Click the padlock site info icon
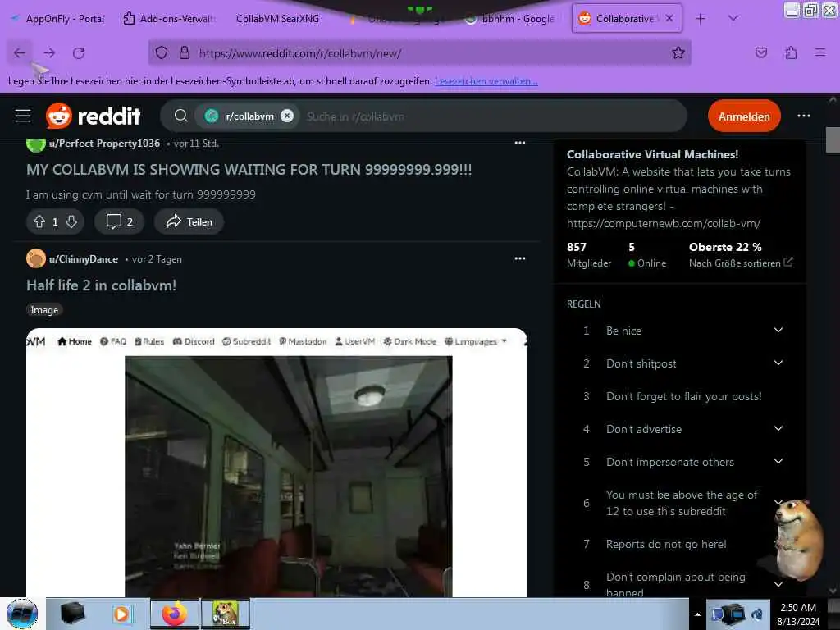840x630 pixels. point(185,53)
